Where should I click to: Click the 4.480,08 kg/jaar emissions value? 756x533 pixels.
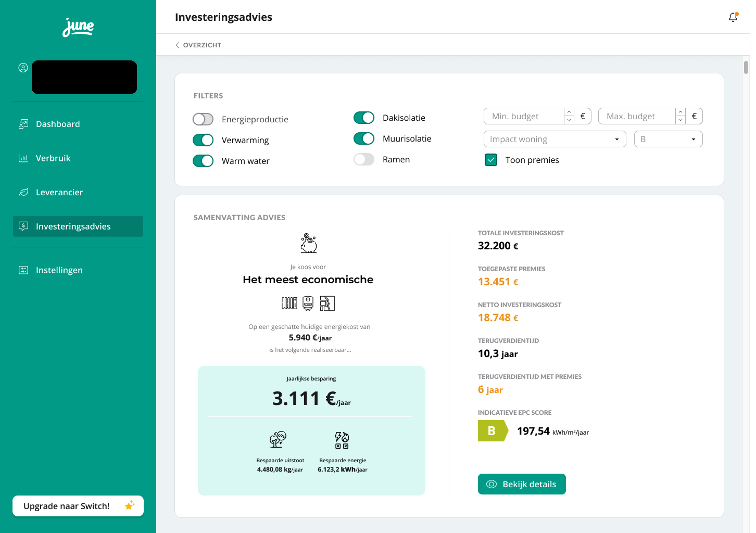click(x=280, y=469)
